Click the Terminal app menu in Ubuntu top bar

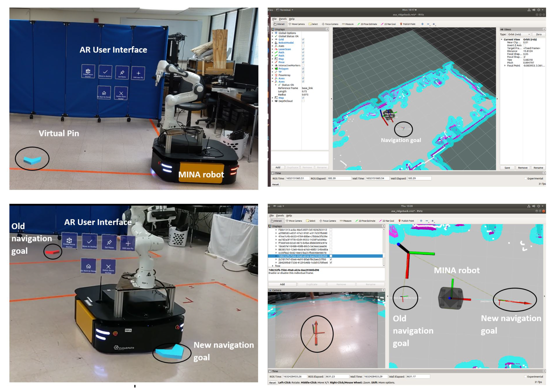pyautogui.click(x=286, y=10)
